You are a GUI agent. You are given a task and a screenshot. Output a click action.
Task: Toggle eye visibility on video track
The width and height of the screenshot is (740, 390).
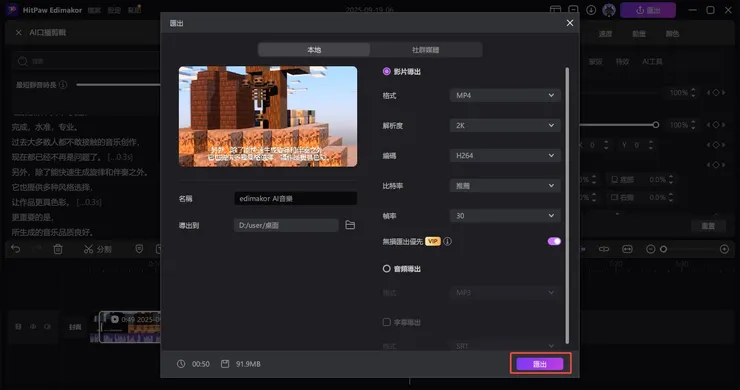(33, 326)
